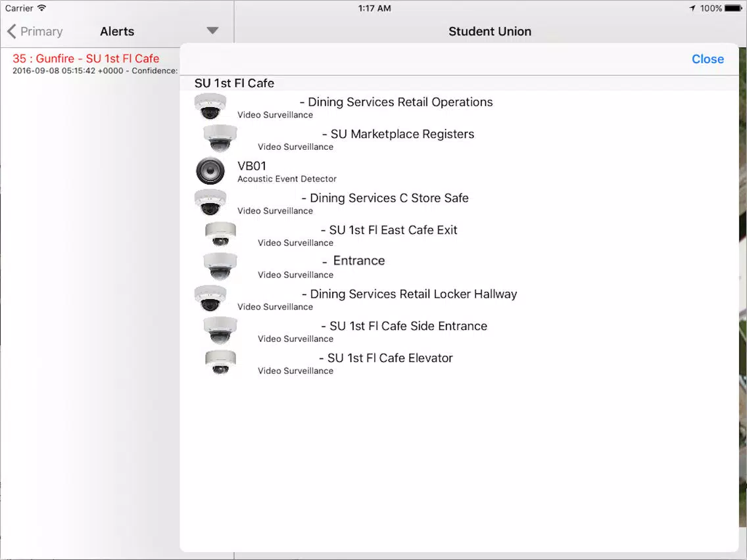This screenshot has width=747, height=560.
Task: Tap the battery indicator in status bar
Action: [x=733, y=8]
